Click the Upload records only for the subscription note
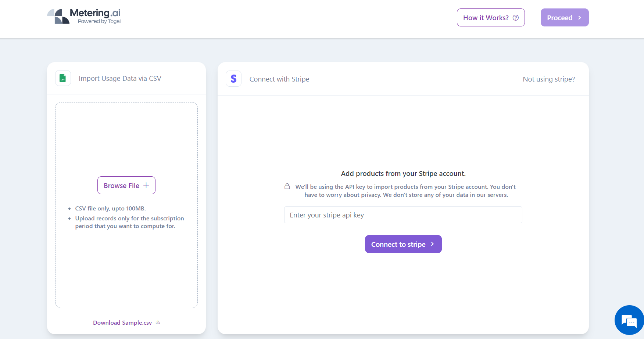This screenshot has height=339, width=644. (129, 222)
